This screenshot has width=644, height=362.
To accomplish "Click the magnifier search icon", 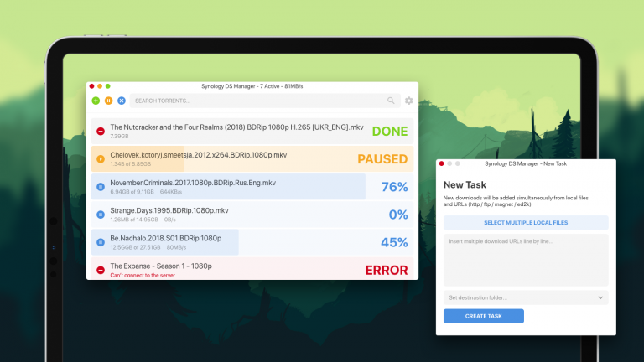I will point(391,101).
